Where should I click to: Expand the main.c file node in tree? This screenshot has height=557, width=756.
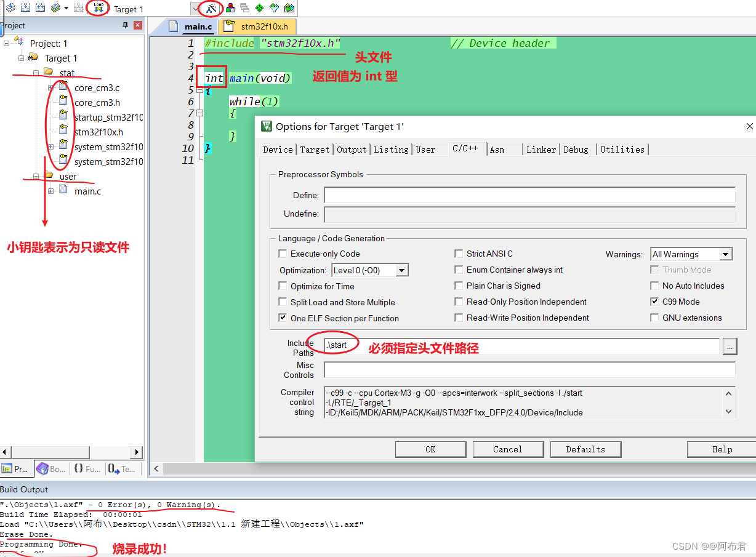pos(51,191)
